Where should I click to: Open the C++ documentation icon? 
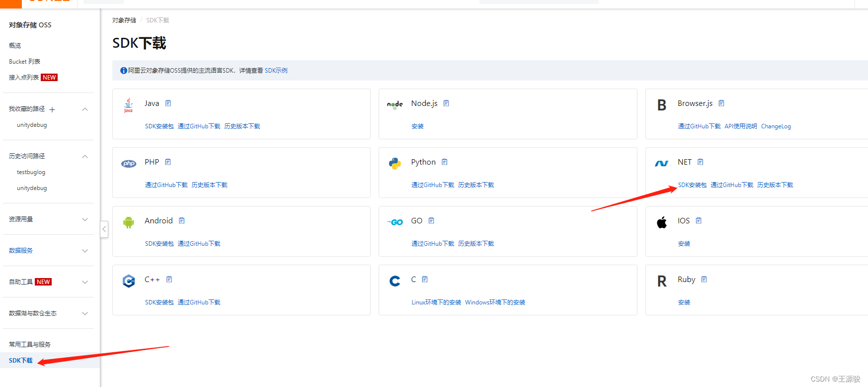tap(169, 280)
